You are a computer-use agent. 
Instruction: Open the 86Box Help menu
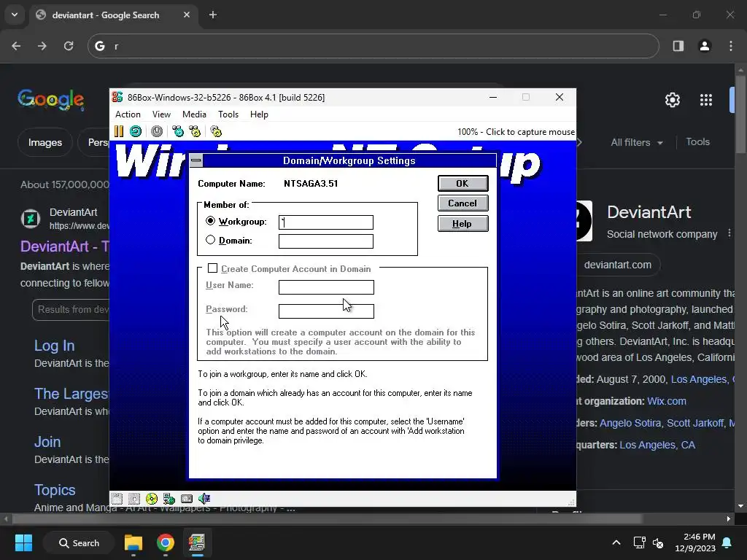tap(259, 114)
